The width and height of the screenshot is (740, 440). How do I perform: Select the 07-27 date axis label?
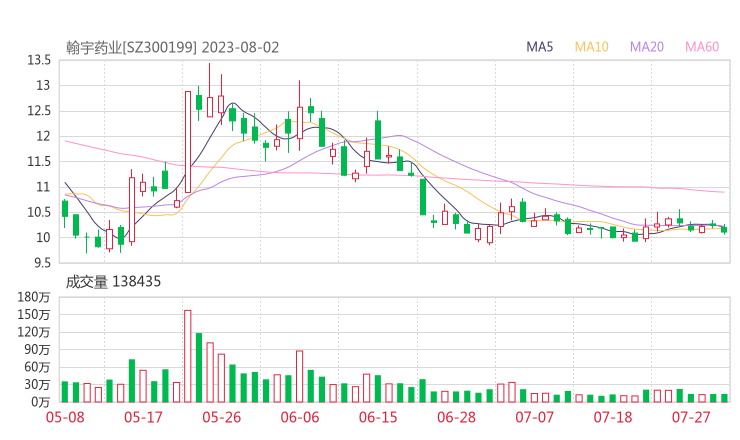pos(691,417)
